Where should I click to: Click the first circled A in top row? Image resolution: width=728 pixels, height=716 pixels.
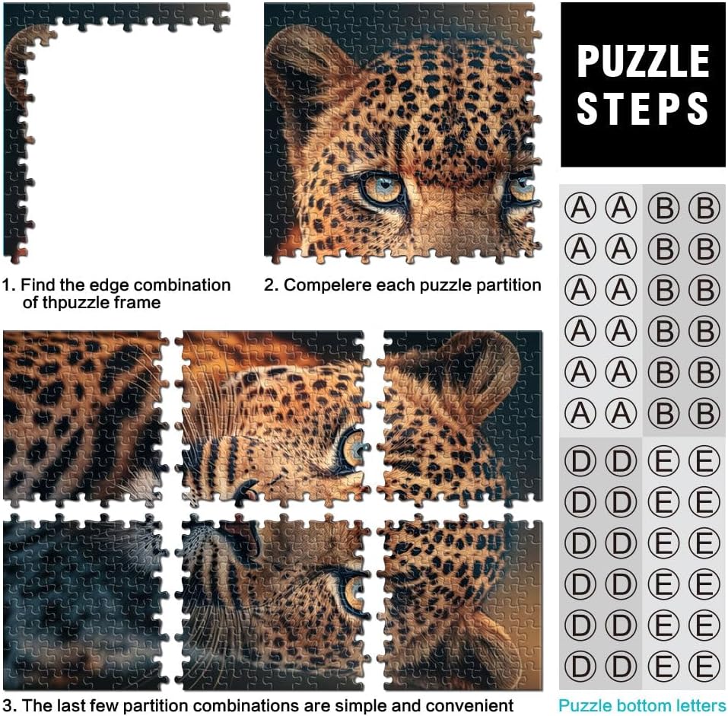tap(580, 208)
